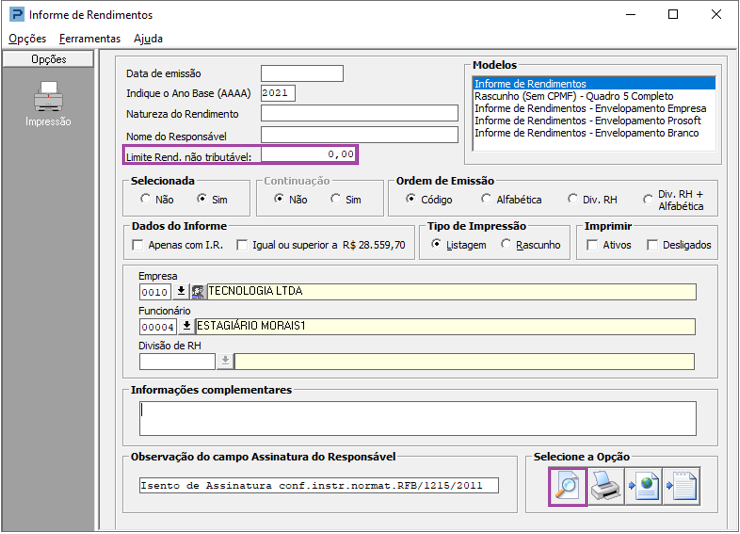
Task: Click the Data de emissão field
Action: tap(302, 74)
